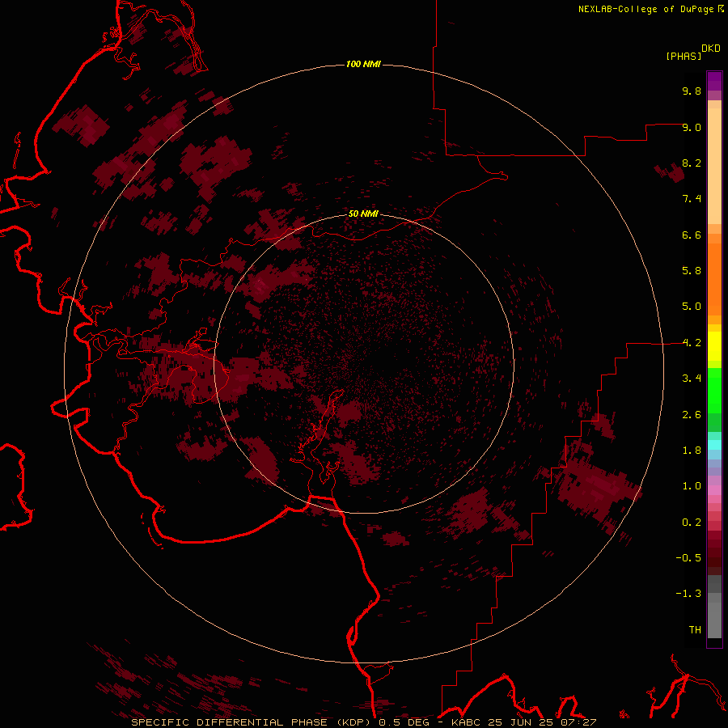Screen dimensions: 728x728
Task: Click the 50 NMI range ring label
Action: point(363,214)
